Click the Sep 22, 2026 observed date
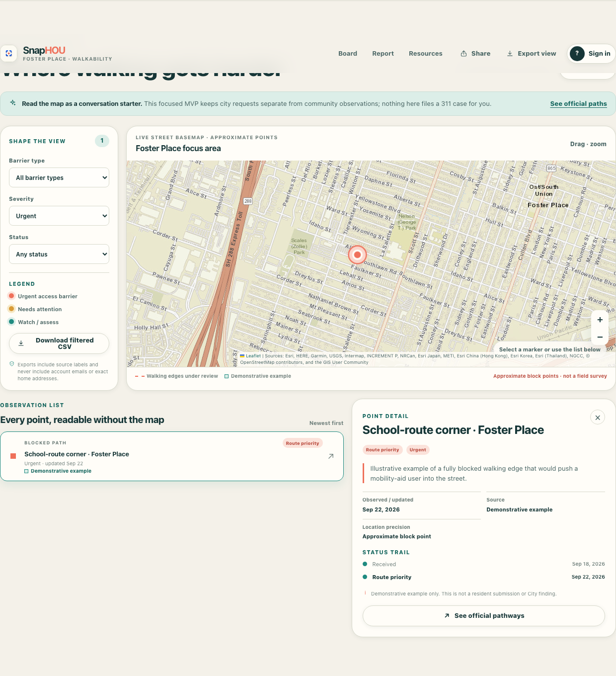This screenshot has width=616, height=676. (x=381, y=510)
